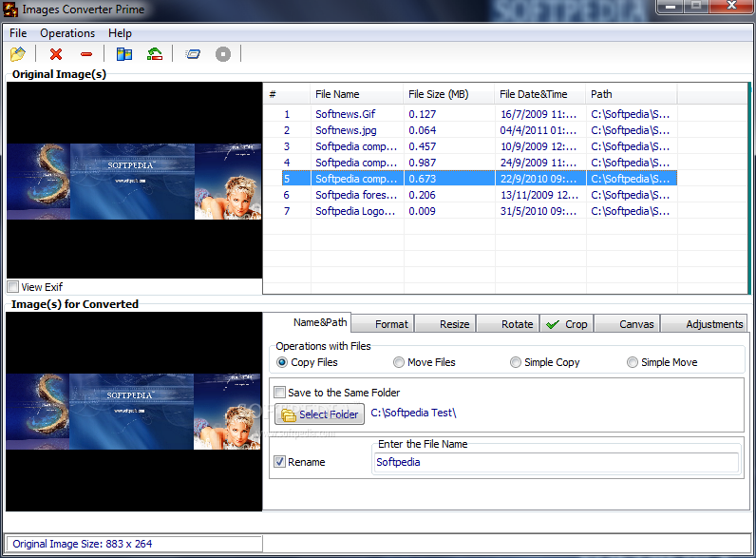Click the file name field containing Softpedia
This screenshot has height=558, width=756.
556,462
